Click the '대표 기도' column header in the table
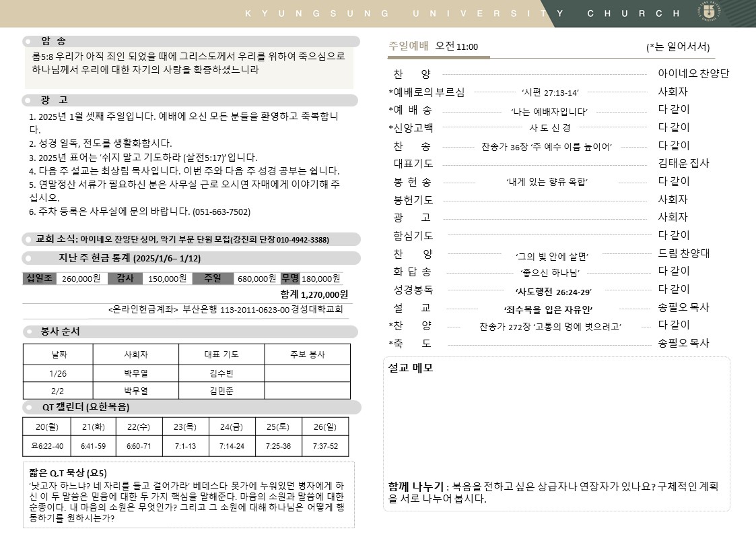 click(x=221, y=354)
